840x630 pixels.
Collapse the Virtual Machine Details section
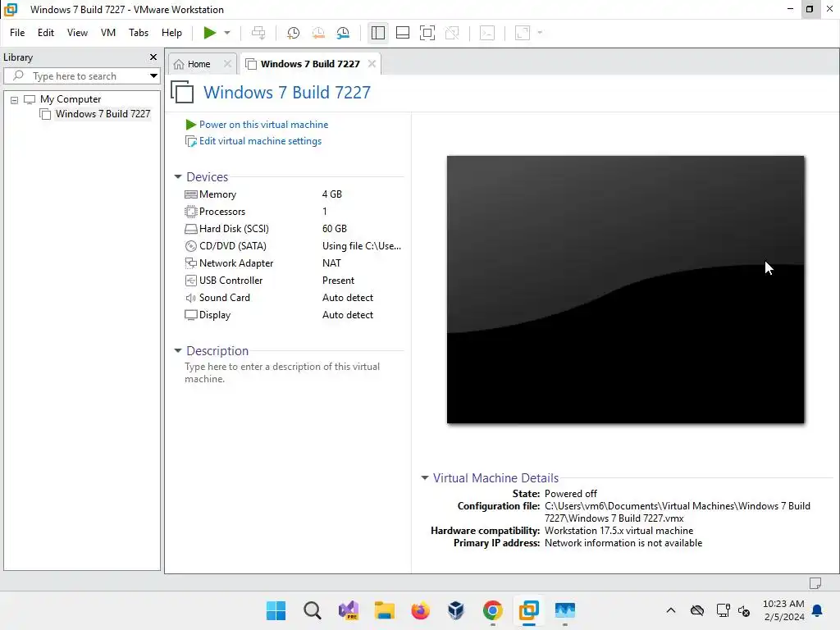(425, 477)
